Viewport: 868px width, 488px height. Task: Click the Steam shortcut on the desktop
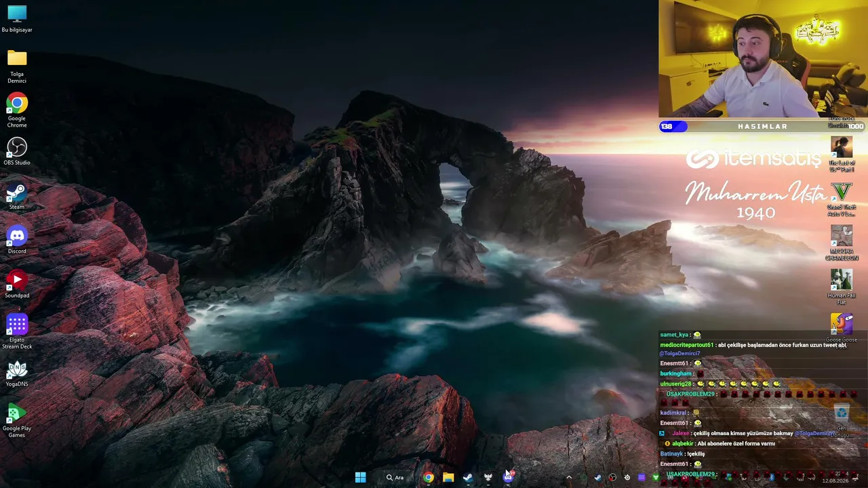coord(17,197)
